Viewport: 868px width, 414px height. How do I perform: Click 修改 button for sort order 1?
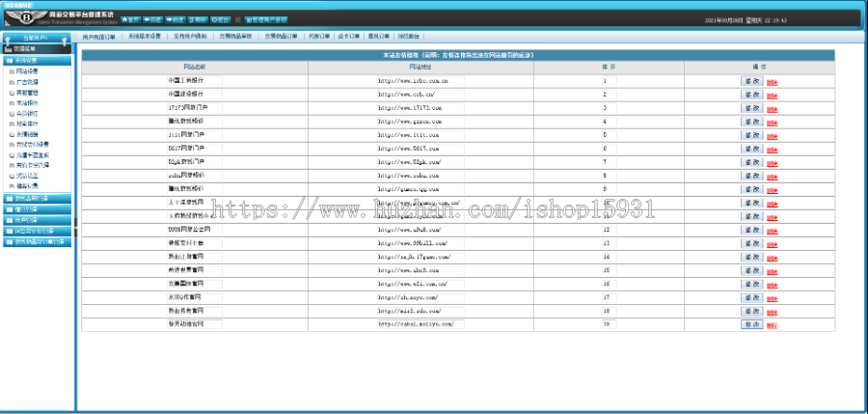pyautogui.click(x=751, y=81)
